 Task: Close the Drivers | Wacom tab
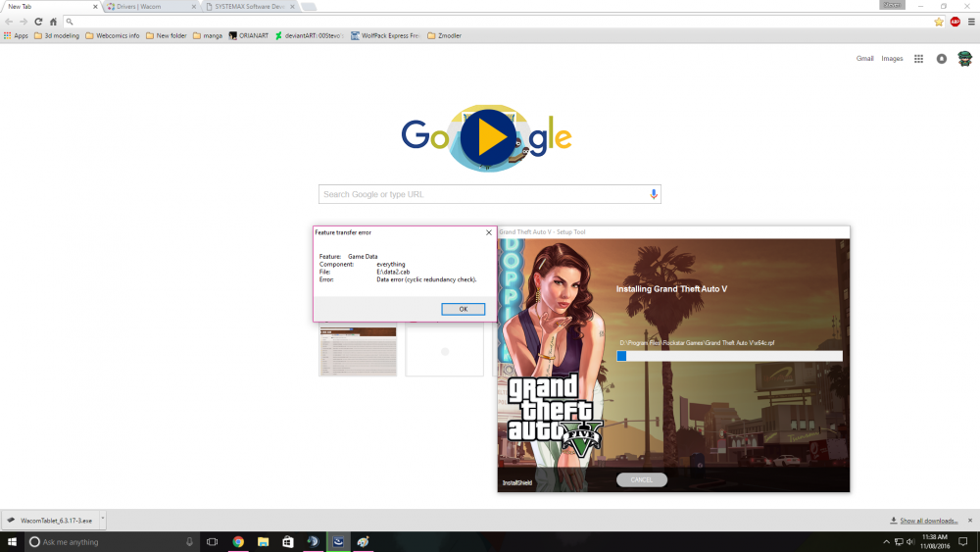(x=193, y=7)
